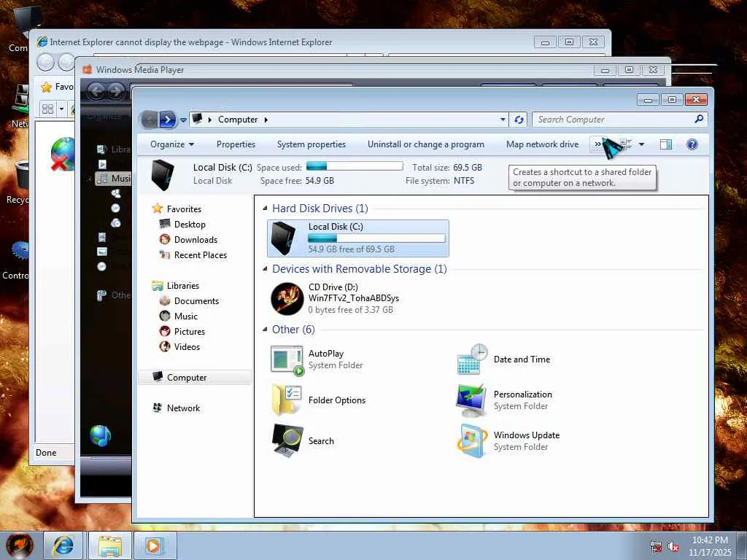This screenshot has height=560, width=747.
Task: Select the Folder Options icon
Action: click(286, 400)
